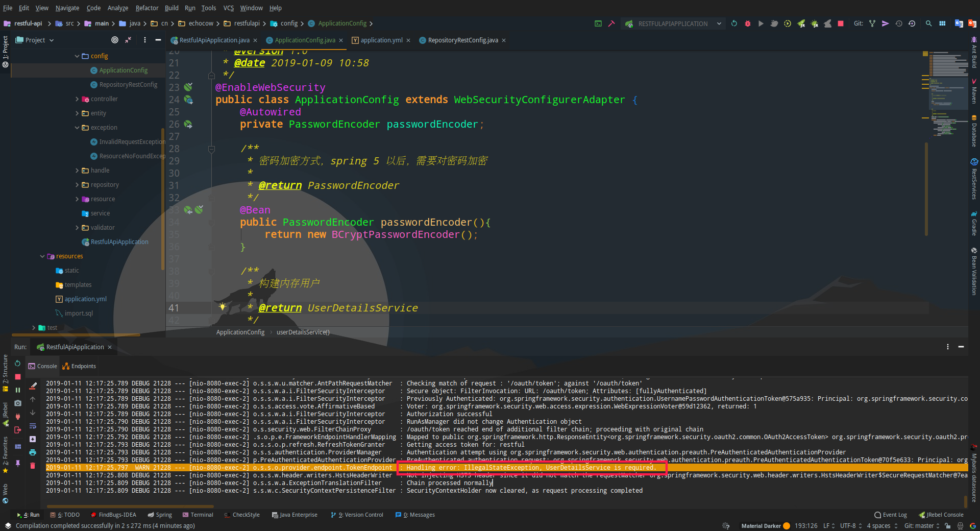
Task: Click the console horizontal scrollbar
Action: (130, 506)
